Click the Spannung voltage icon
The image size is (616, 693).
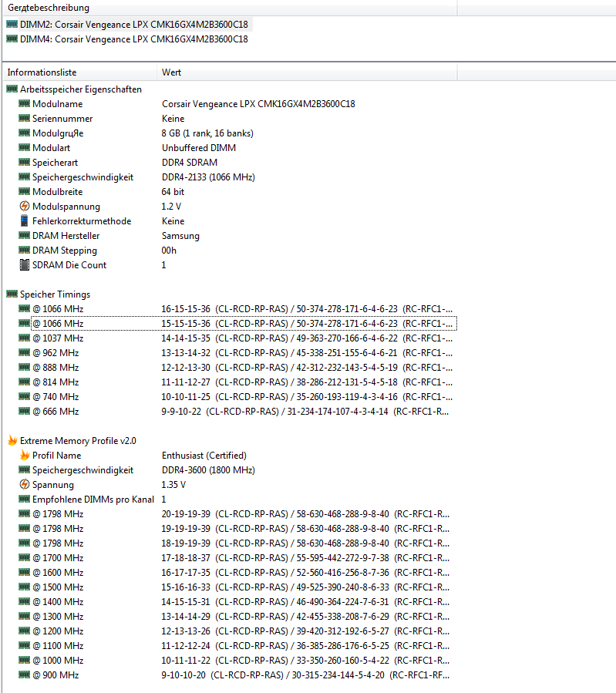[x=25, y=484]
